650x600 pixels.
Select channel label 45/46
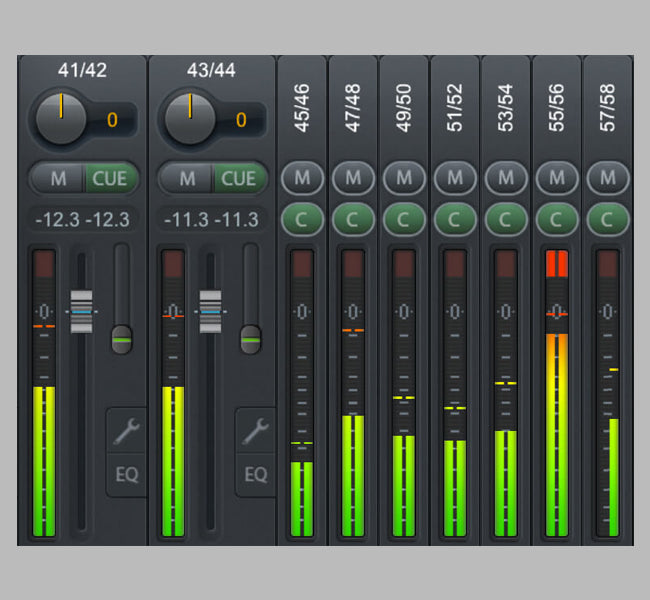(302, 108)
